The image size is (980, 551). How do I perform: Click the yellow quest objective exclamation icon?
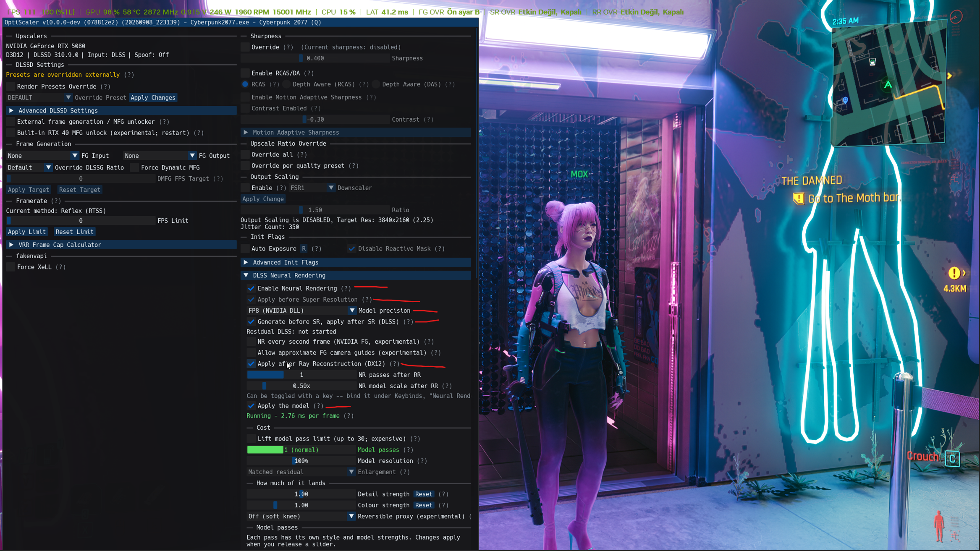(x=798, y=198)
